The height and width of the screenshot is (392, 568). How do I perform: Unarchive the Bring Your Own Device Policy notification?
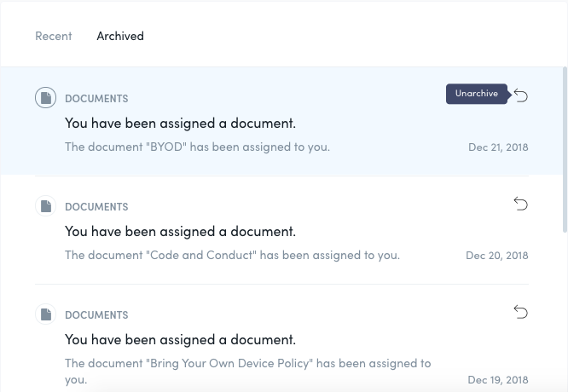point(521,312)
